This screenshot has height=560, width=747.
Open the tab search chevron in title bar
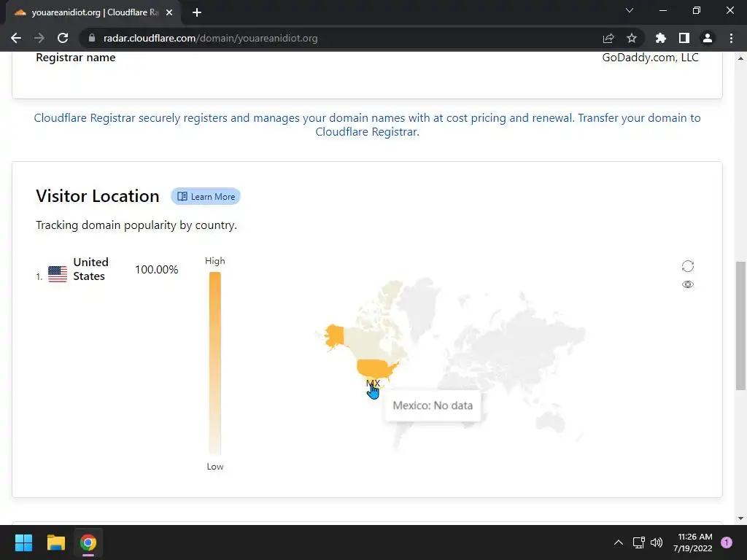tap(630, 10)
